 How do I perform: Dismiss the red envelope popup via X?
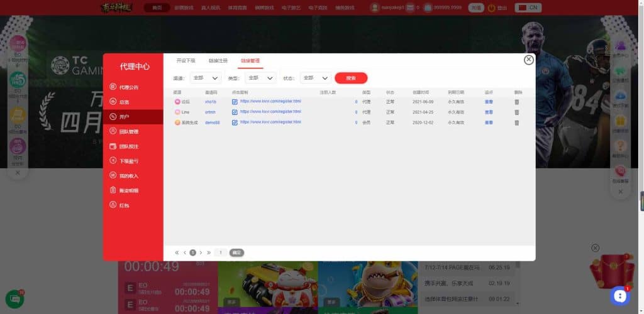click(x=595, y=248)
